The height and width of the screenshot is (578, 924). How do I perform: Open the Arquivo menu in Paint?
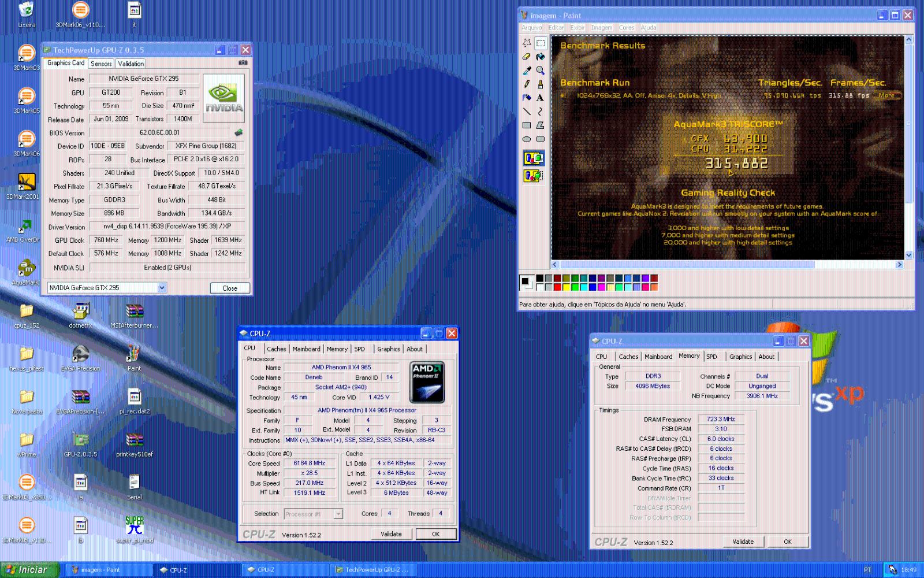(x=532, y=28)
